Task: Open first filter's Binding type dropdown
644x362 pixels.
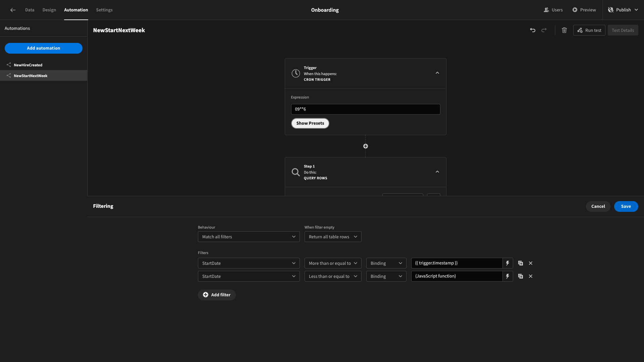Action: pos(386,263)
